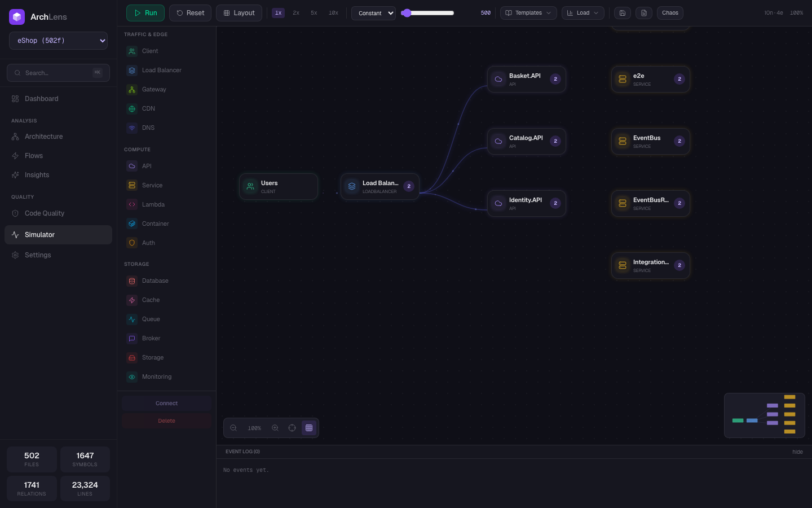The height and width of the screenshot is (508, 812).
Task: Expand the Templates dropdown
Action: coord(528,13)
